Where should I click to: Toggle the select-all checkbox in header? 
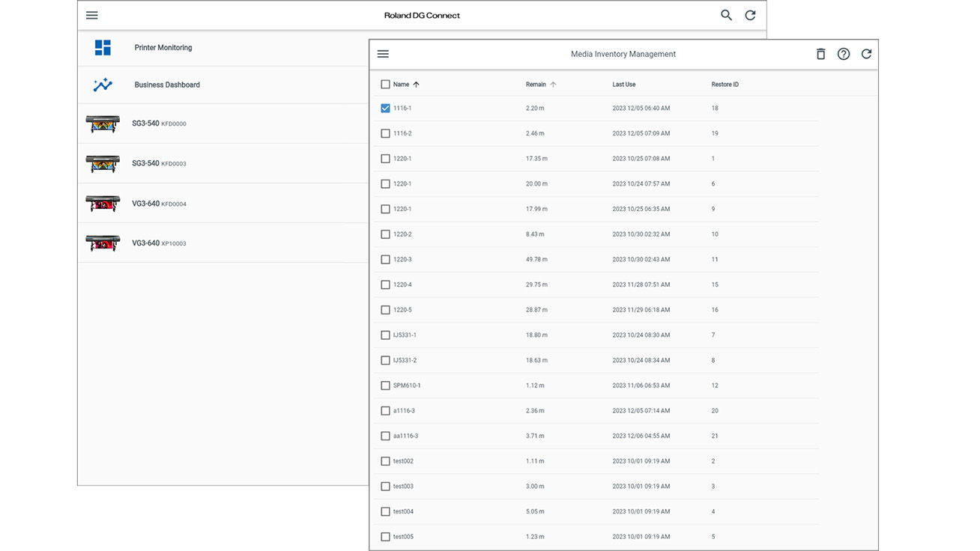(x=385, y=85)
